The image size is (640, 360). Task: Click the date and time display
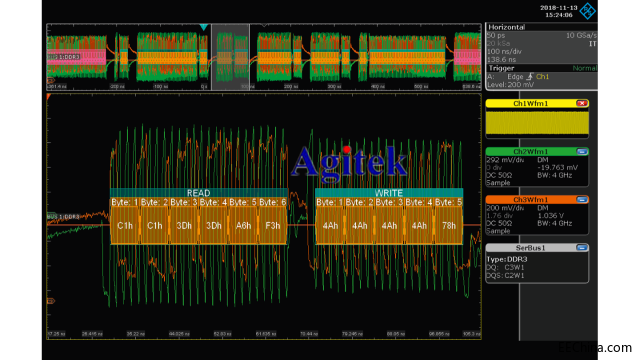coord(558,11)
